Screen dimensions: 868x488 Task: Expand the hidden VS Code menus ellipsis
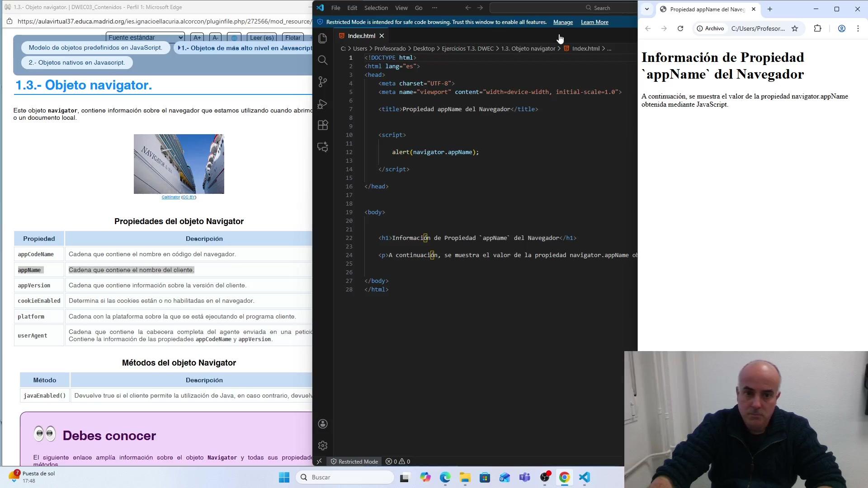click(x=434, y=8)
